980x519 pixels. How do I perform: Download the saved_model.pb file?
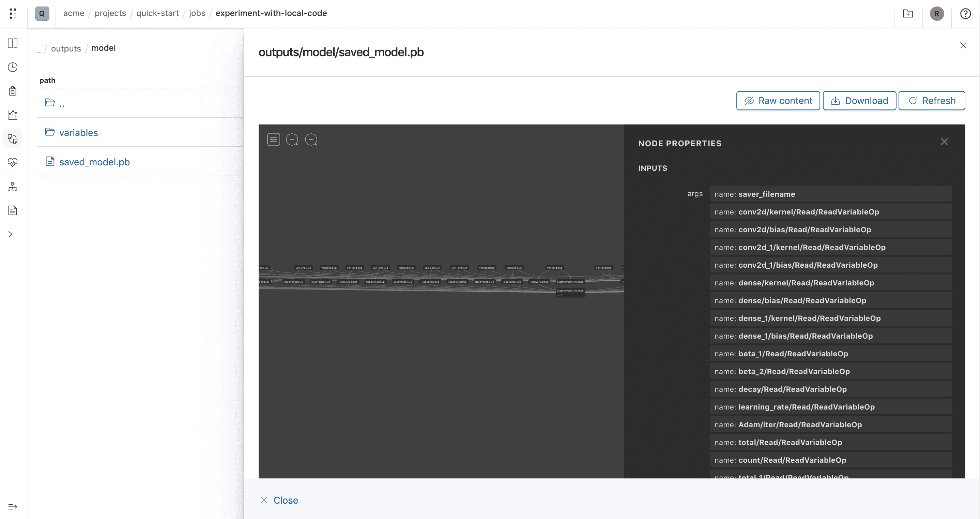pos(859,101)
